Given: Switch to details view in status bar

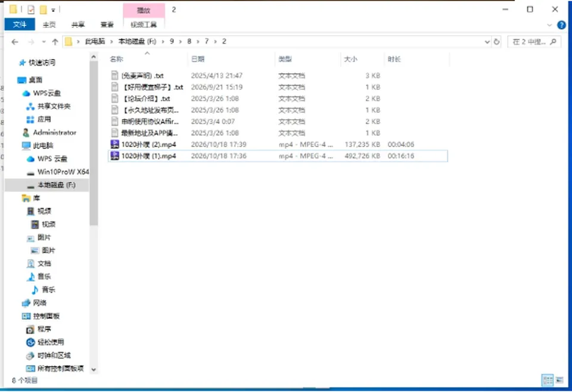Looking at the screenshot, I should 548,380.
